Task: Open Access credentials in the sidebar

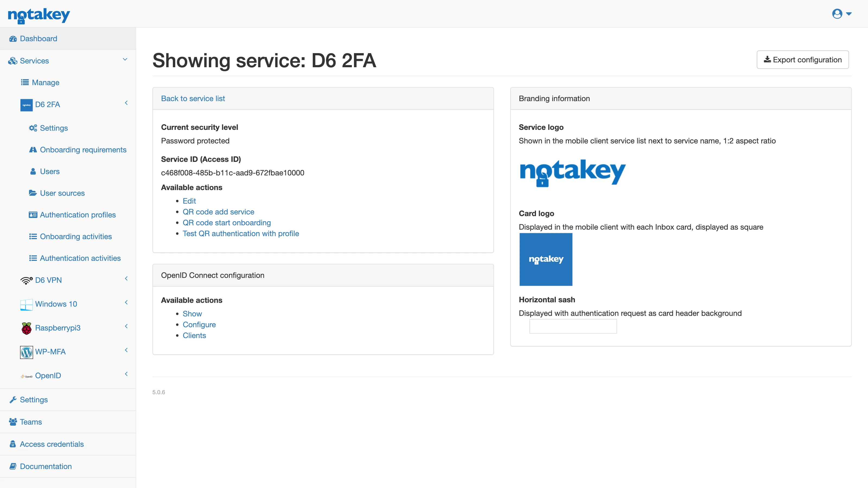Action: [x=68, y=444]
